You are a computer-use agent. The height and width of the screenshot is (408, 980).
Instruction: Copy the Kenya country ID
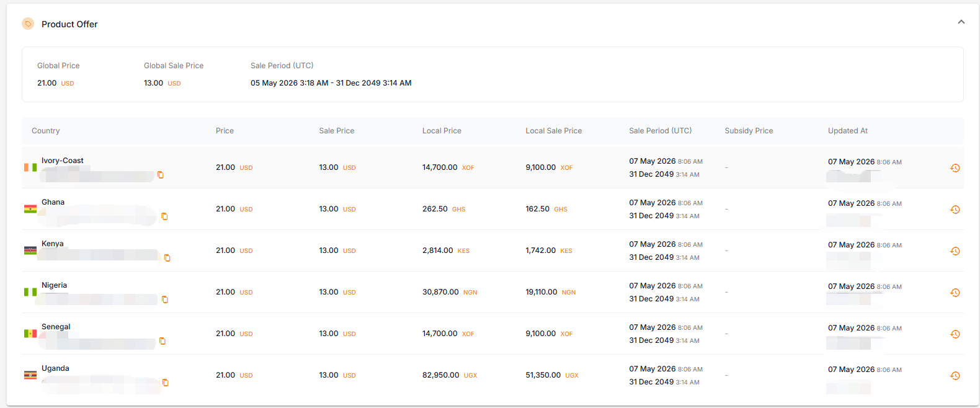167,258
